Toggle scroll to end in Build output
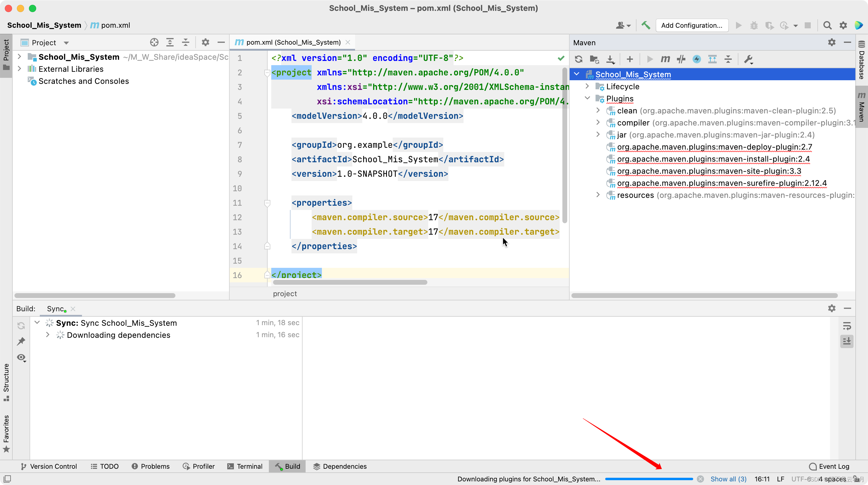Screen dimensions: 868x485 click(x=847, y=341)
